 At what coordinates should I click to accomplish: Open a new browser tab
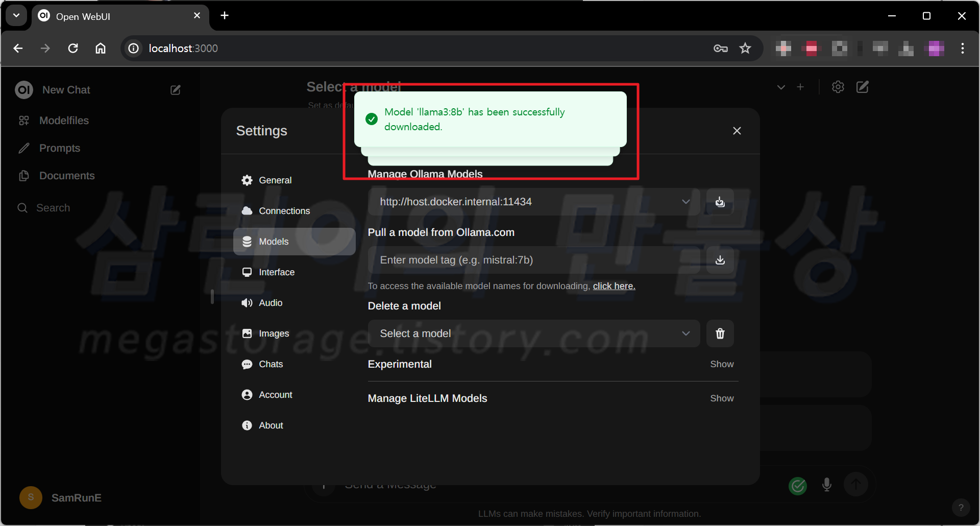pos(225,16)
